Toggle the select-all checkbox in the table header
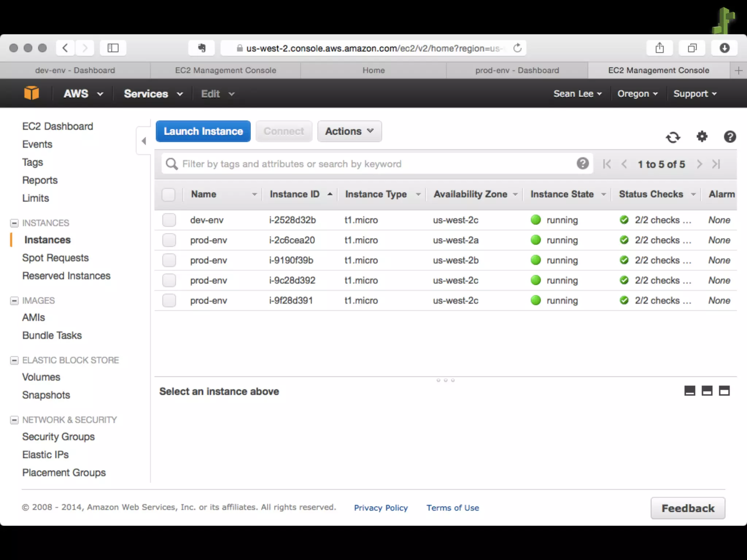 click(x=169, y=194)
